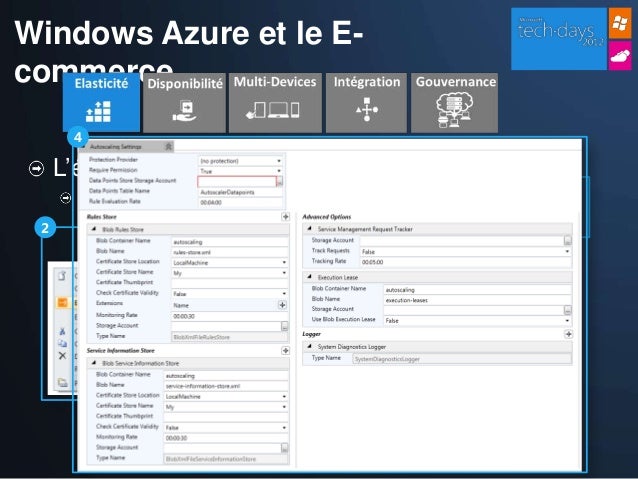Add an Extensions entry with plus button

(282, 305)
